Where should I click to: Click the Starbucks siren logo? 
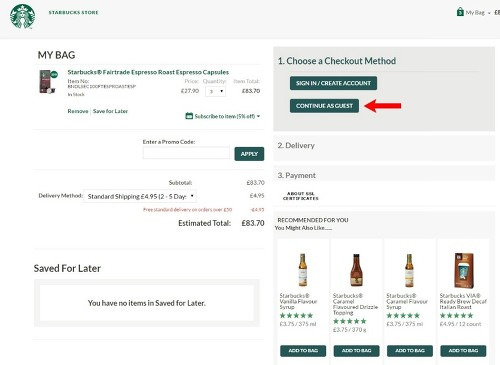coord(22,16)
